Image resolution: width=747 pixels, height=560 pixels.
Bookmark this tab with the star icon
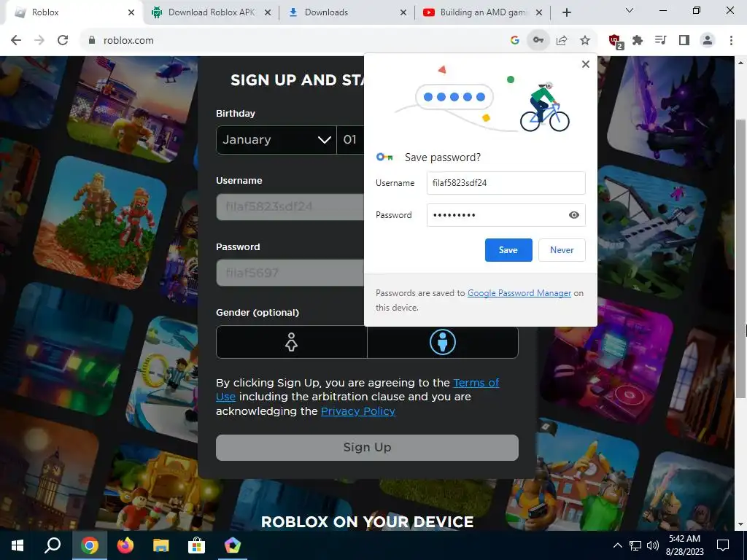coord(585,41)
